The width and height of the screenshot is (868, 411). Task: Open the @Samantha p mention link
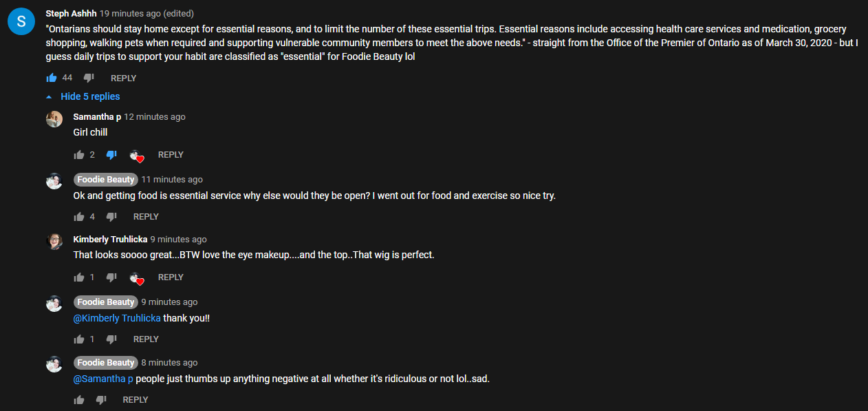103,379
